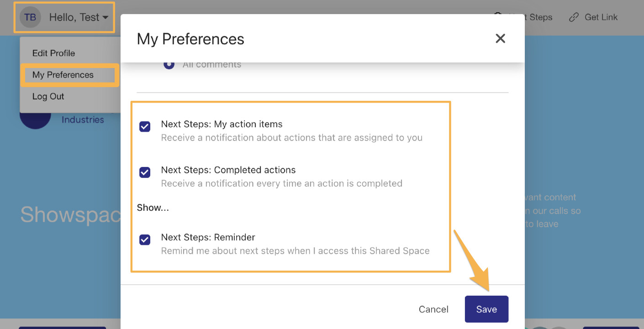Disable the Next Steps: Reminder checkbox
The height and width of the screenshot is (329, 644).
click(145, 240)
